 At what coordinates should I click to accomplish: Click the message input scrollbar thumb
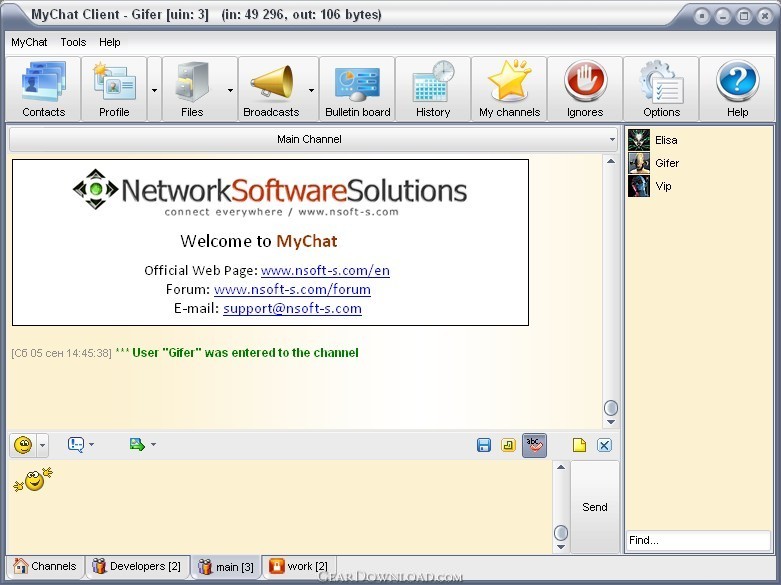tap(561, 533)
